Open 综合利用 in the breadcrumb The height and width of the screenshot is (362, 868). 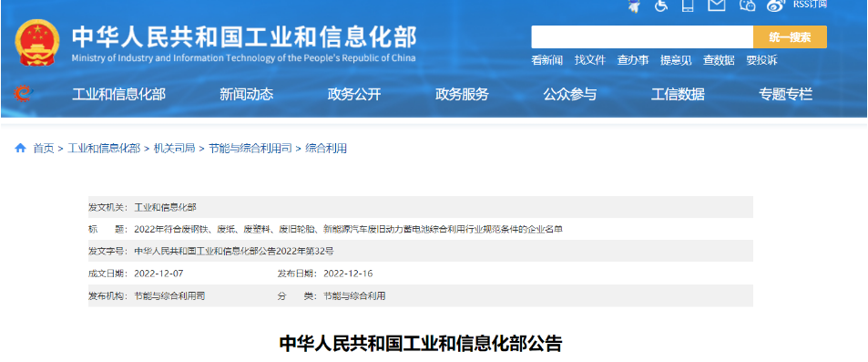pos(326,149)
